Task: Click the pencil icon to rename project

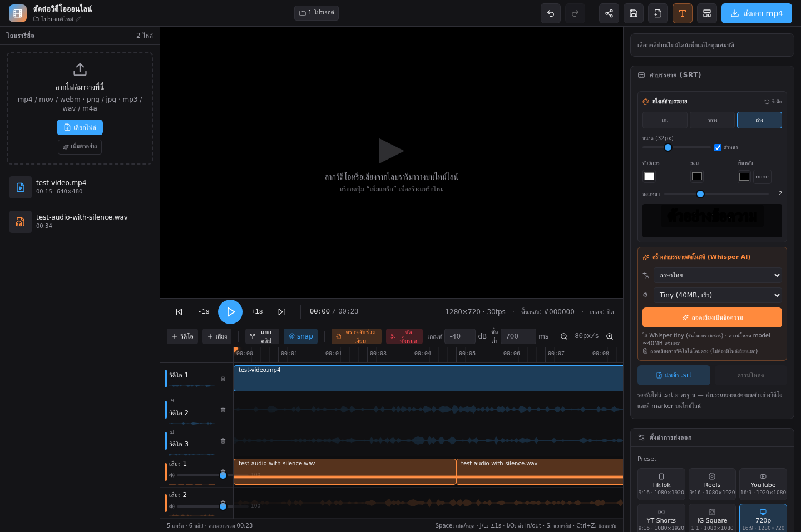Action: tap(78, 19)
